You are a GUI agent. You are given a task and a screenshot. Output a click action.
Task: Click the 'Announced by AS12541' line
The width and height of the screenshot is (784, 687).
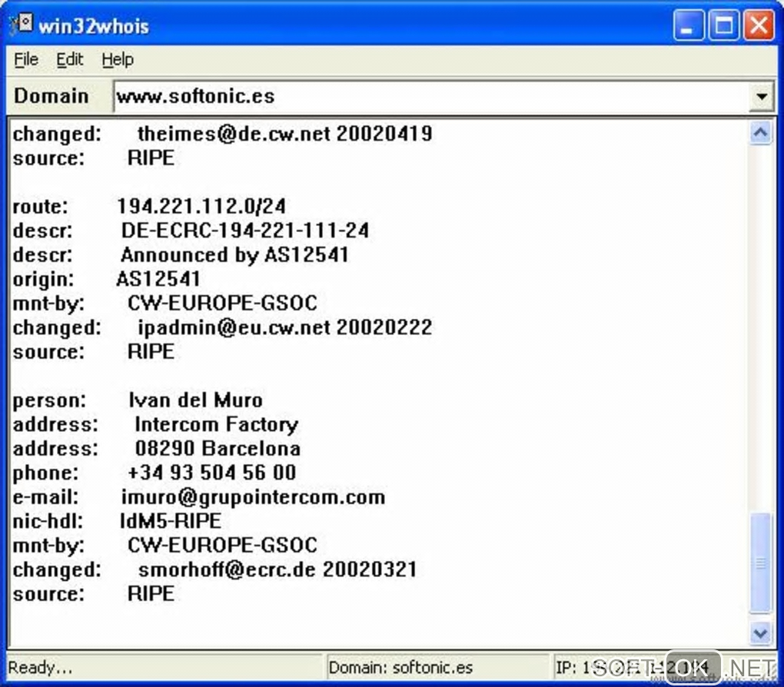234,255
